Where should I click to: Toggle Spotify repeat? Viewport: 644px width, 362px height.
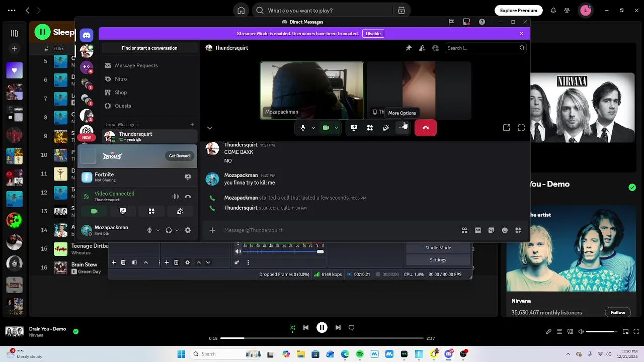point(352,327)
